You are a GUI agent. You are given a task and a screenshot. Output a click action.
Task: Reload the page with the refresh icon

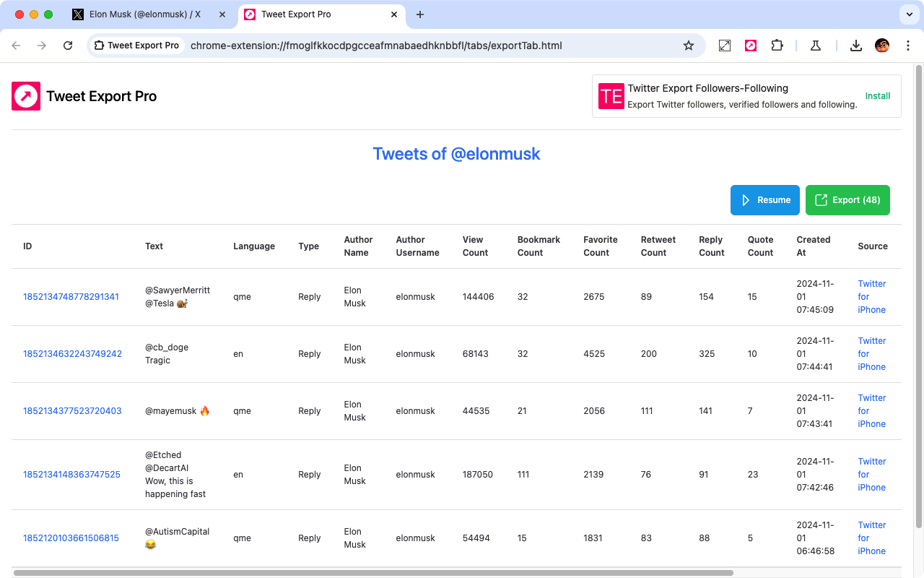point(68,46)
